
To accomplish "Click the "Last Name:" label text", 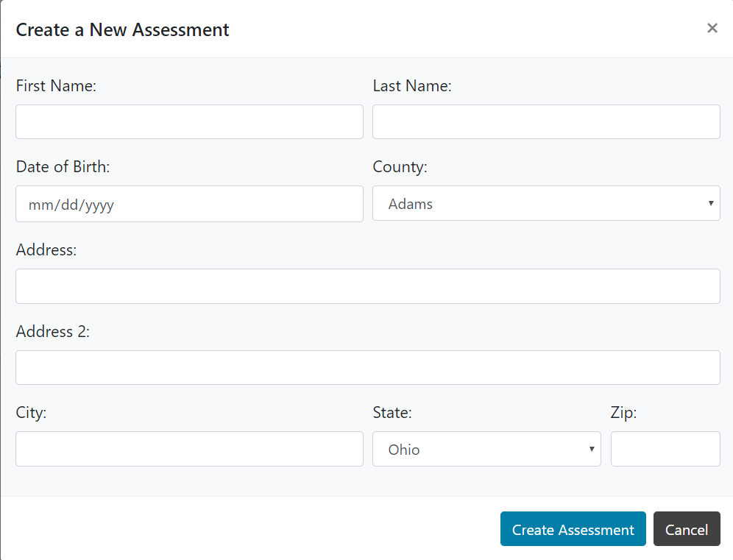I will point(412,86).
